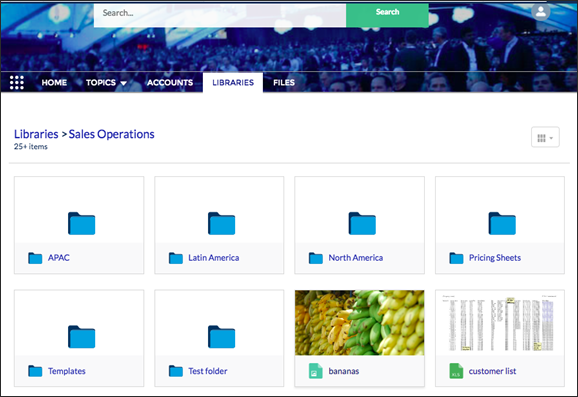
Task: Click into the Search input field
Action: 220,15
